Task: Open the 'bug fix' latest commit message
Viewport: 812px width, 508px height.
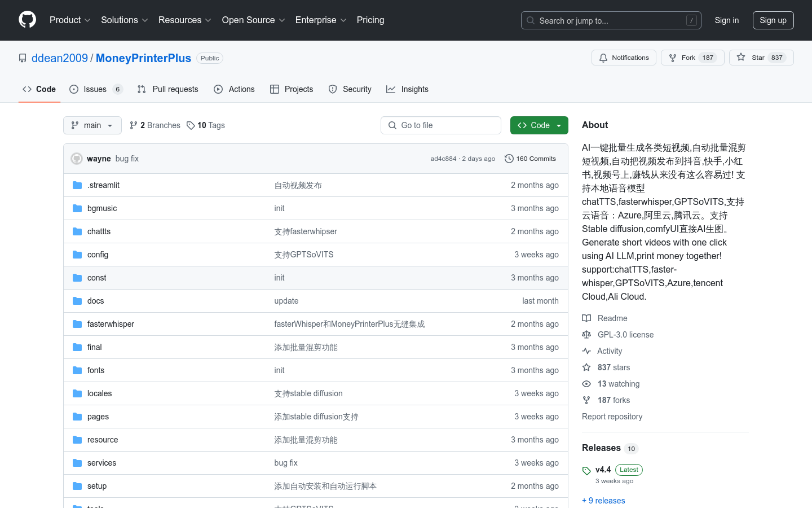Action: [127, 159]
